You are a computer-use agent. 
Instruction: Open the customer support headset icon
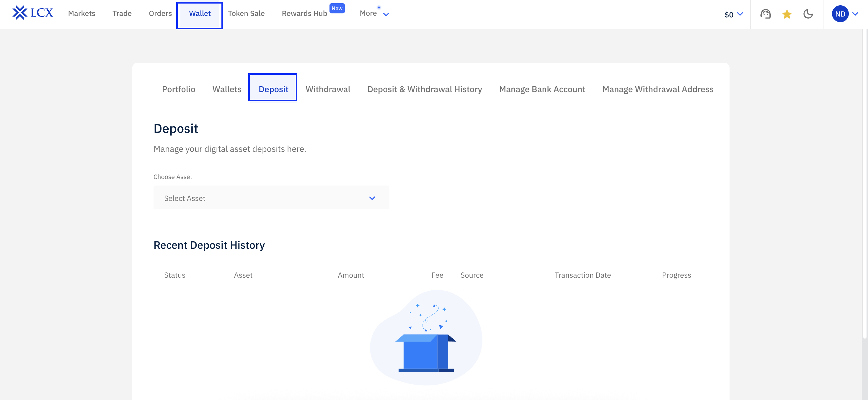(765, 14)
